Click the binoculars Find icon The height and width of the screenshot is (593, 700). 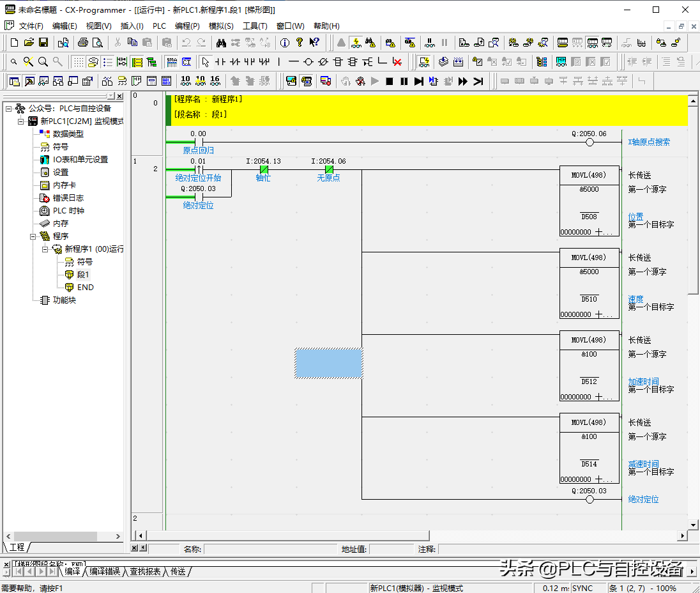point(221,43)
